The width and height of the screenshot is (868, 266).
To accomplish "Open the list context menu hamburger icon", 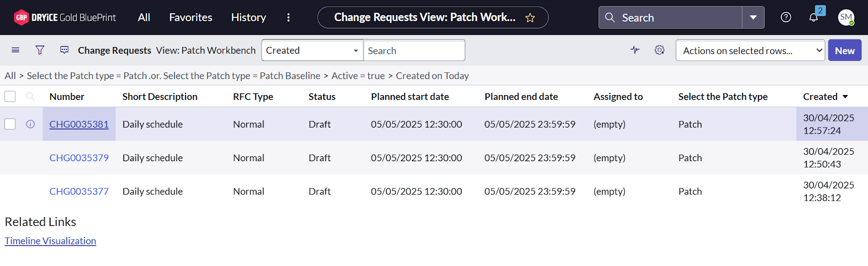I will click(16, 50).
